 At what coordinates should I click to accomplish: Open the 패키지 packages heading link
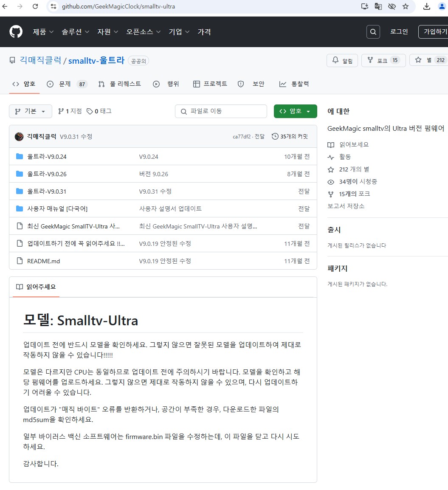click(x=337, y=268)
